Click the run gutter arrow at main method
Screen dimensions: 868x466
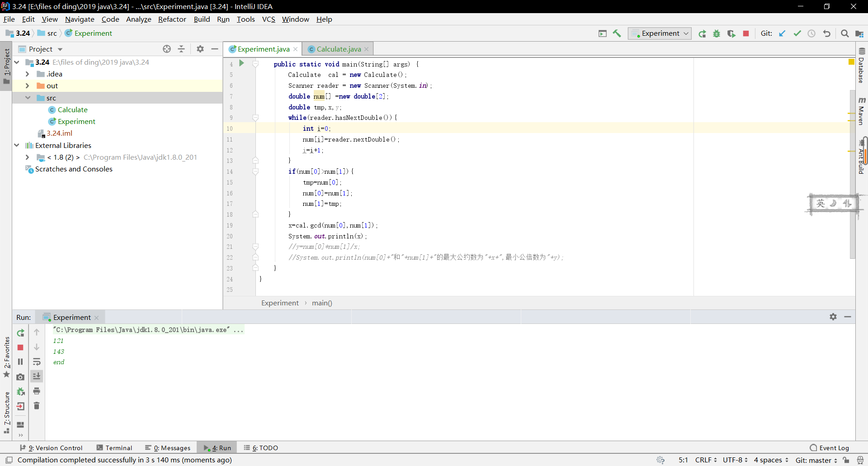point(241,63)
